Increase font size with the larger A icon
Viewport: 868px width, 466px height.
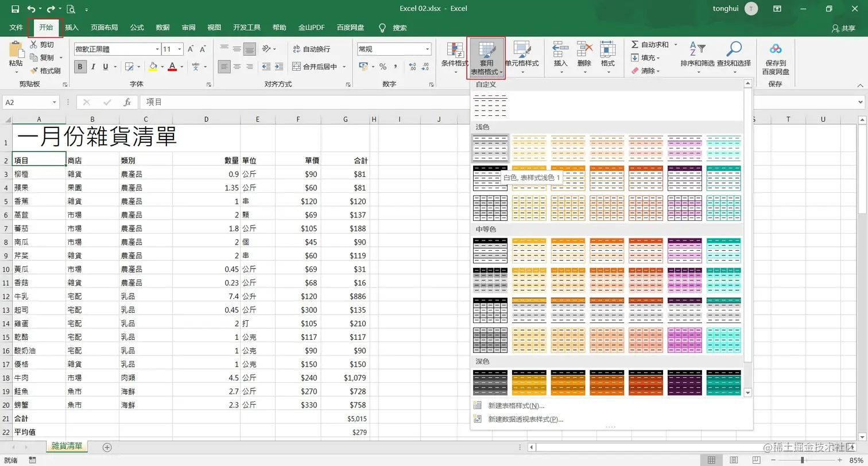191,49
